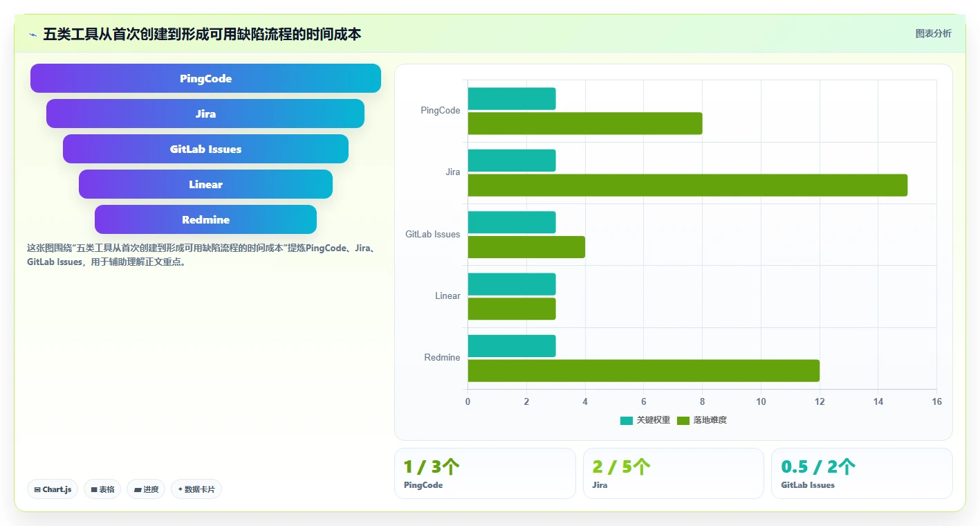The width and height of the screenshot is (980, 526).
Task: Select the Linear funnel bar
Action: point(205,184)
